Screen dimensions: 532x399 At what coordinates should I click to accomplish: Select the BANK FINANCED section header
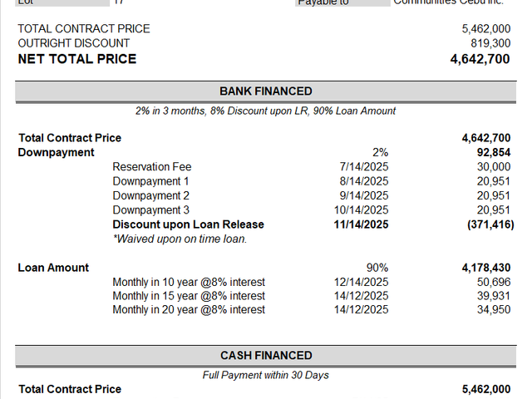pyautogui.click(x=266, y=91)
